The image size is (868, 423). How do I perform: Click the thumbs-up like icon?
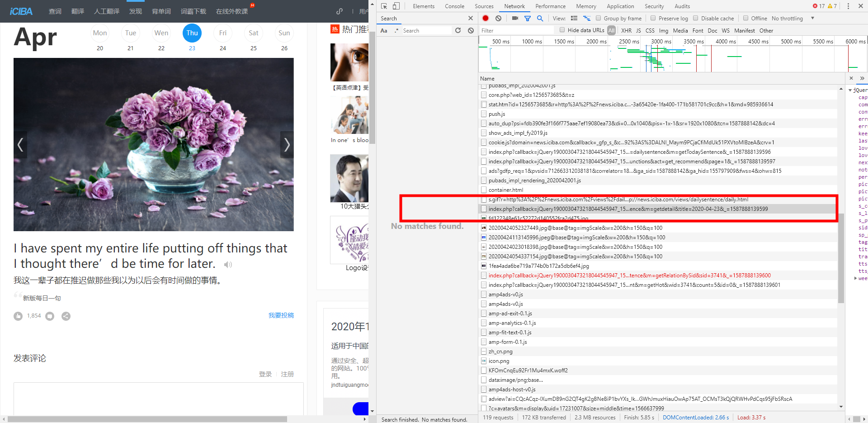click(18, 316)
